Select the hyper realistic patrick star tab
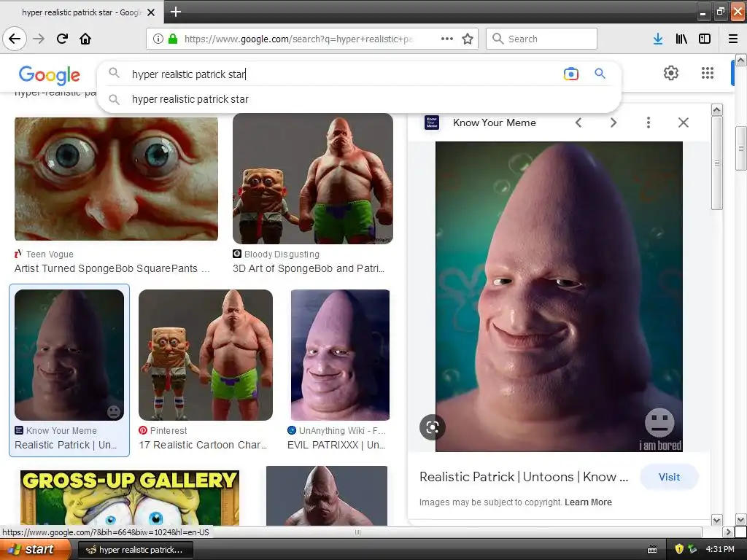747x560 pixels. [x=81, y=12]
